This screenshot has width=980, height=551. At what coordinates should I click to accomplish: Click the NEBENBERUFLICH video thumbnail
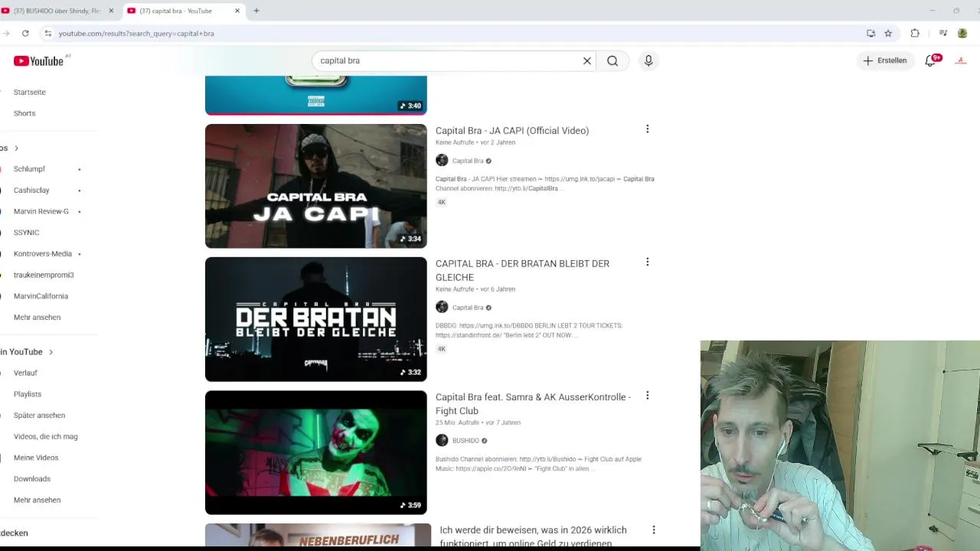point(318,535)
